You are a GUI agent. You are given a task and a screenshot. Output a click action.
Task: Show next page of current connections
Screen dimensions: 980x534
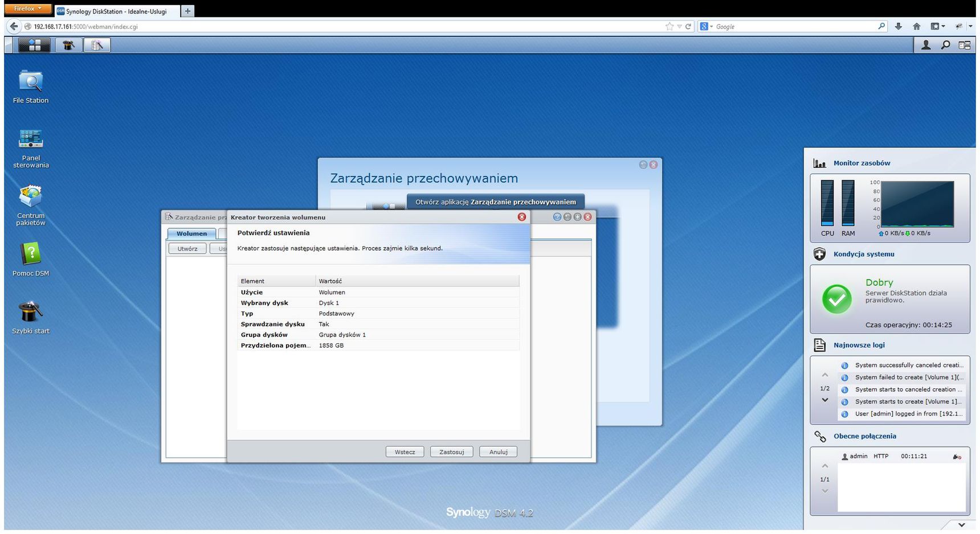click(x=824, y=491)
